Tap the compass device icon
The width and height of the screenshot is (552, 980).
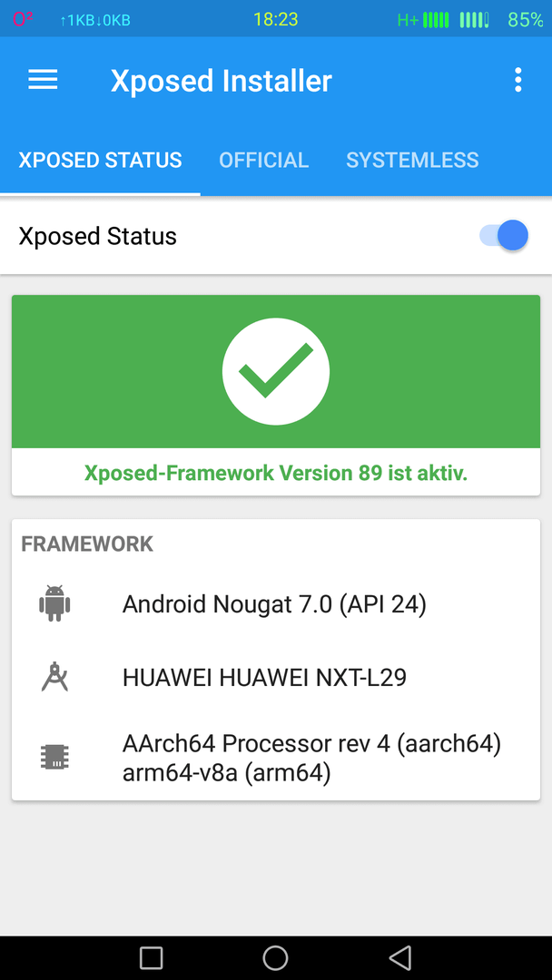[54, 677]
